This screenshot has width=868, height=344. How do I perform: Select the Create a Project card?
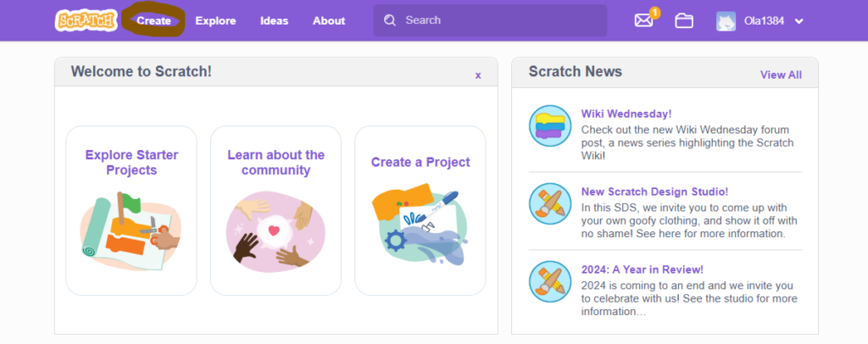coord(420,211)
